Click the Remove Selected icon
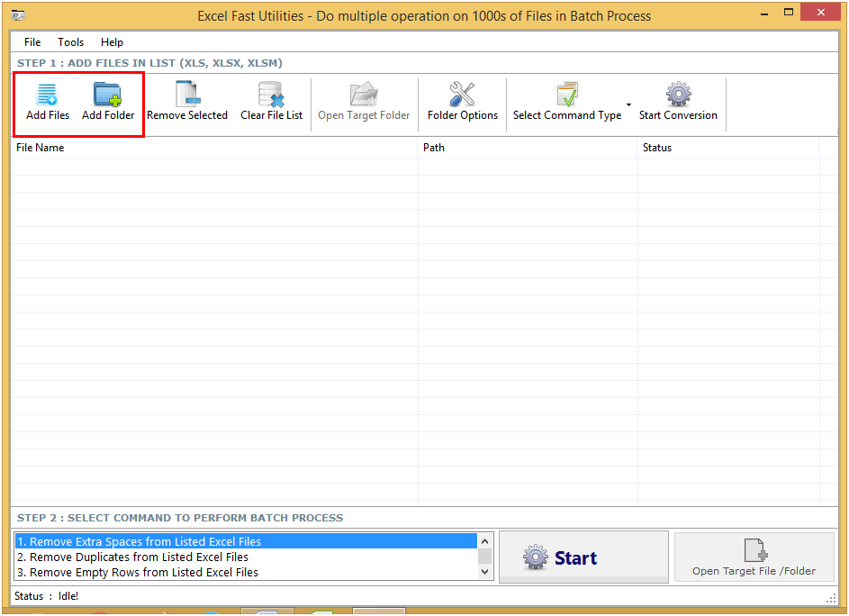The height and width of the screenshot is (616, 849). [186, 101]
